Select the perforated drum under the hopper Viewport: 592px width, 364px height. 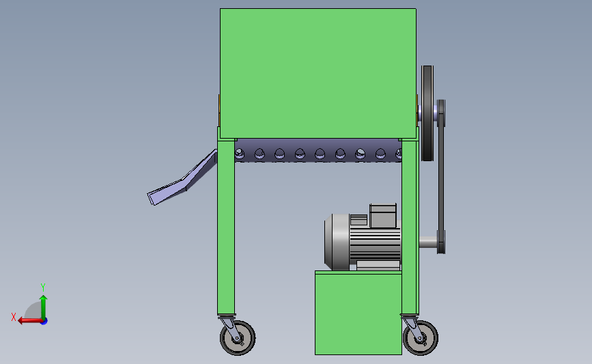point(318,150)
